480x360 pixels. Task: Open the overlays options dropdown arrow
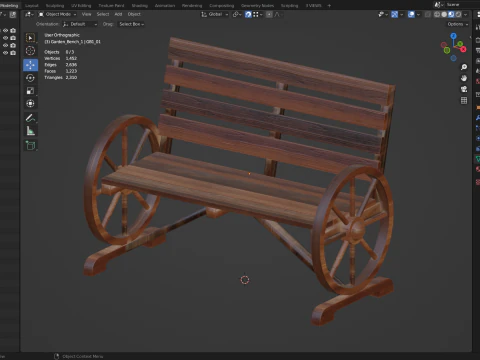pyautogui.click(x=418, y=14)
